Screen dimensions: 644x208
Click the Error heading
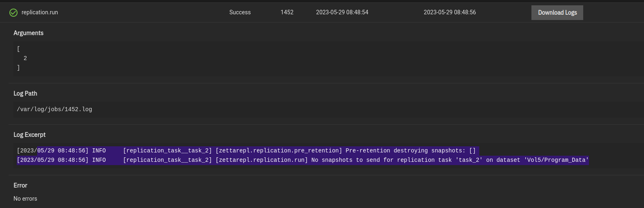click(x=20, y=186)
